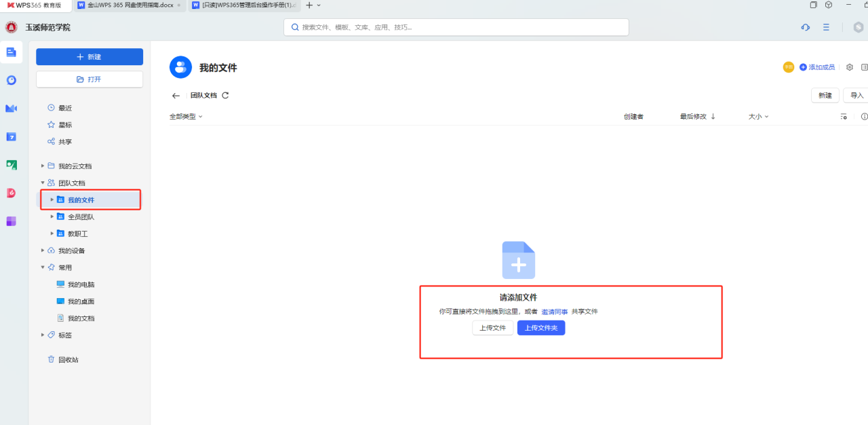The width and height of the screenshot is (868, 425).
Task: Expand the 全部类型 filter dropdown
Action: pos(186,117)
